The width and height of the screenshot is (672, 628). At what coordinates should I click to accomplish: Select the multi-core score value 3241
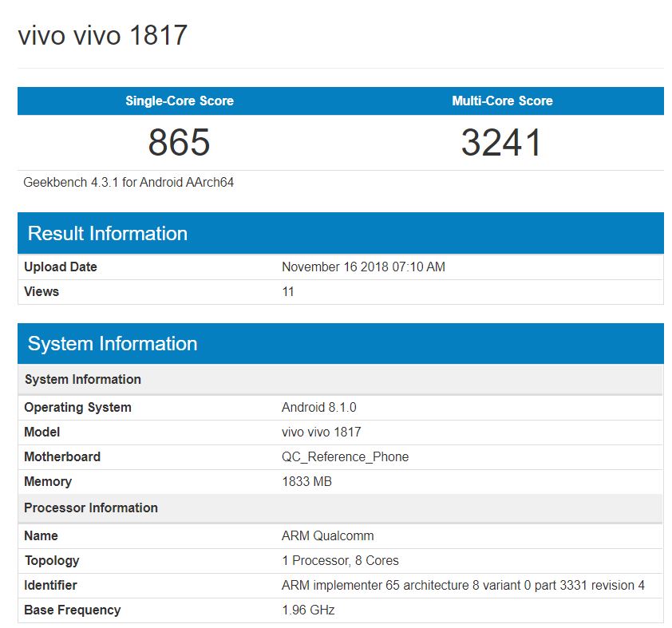pyautogui.click(x=501, y=142)
